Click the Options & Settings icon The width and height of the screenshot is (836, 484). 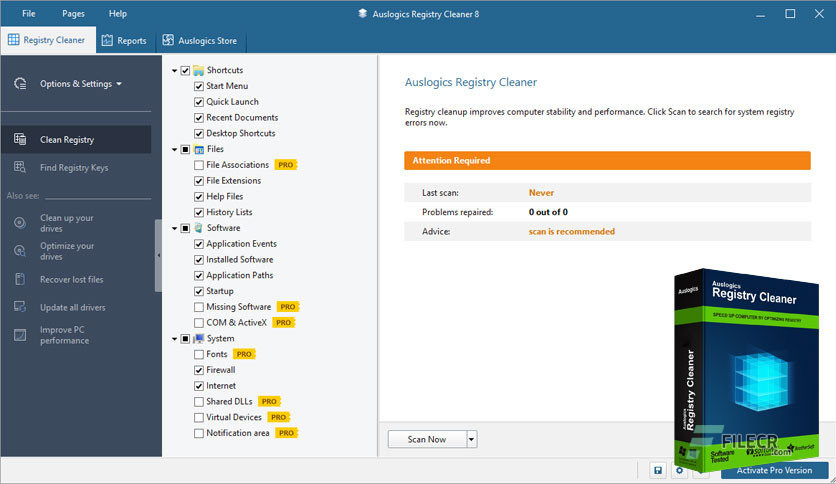tap(20, 84)
